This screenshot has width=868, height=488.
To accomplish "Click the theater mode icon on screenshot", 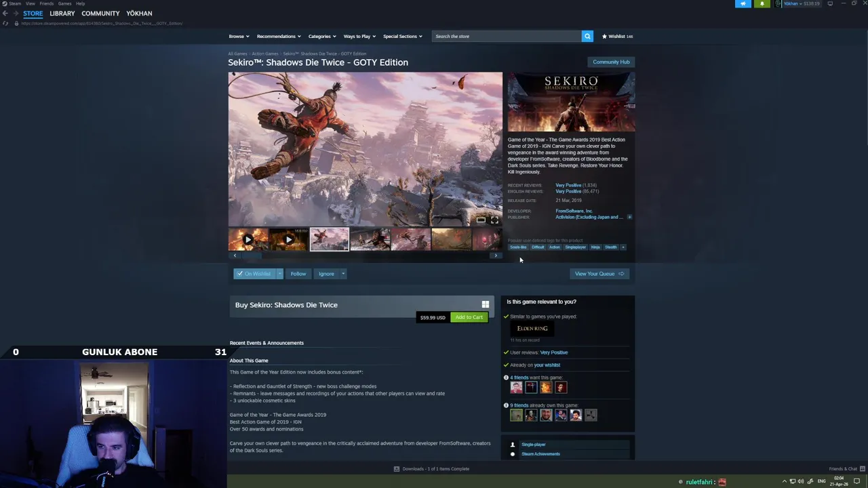I will tap(481, 220).
